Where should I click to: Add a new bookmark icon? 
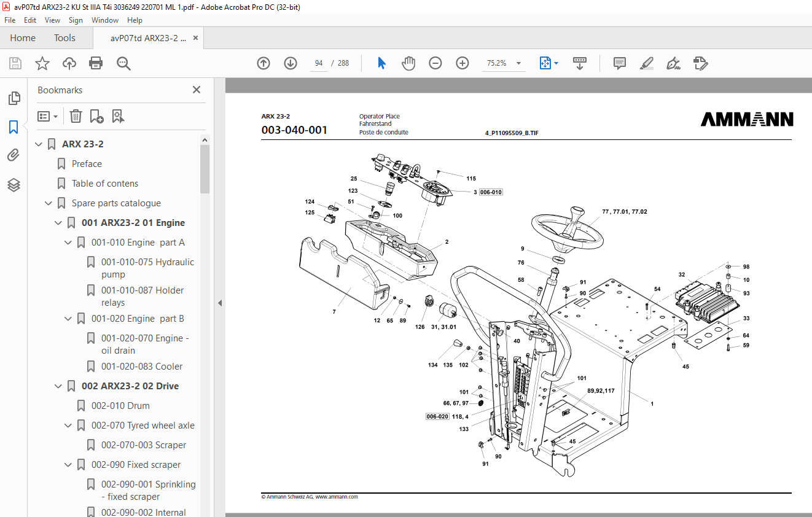pyautogui.click(x=96, y=116)
